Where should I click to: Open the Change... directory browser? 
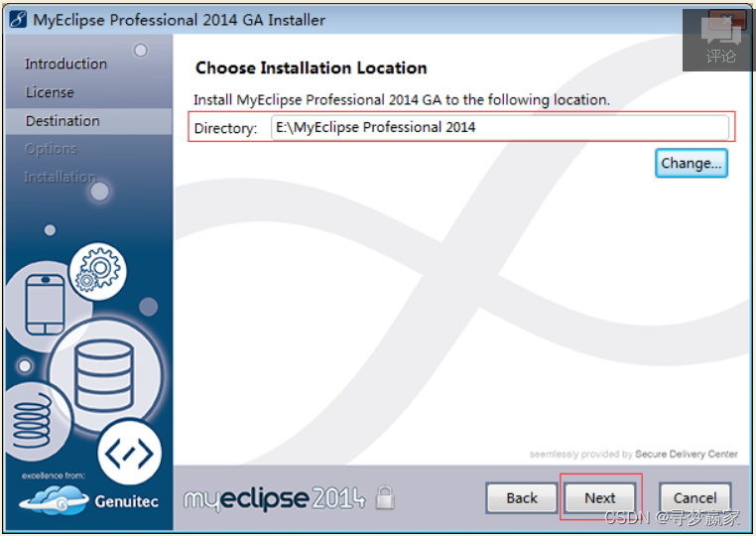[x=691, y=163]
